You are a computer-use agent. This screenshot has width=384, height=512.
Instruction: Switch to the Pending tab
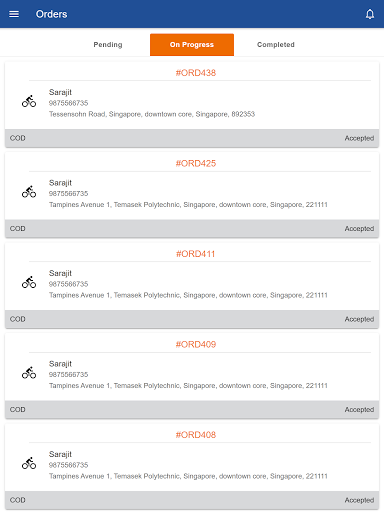[108, 45]
